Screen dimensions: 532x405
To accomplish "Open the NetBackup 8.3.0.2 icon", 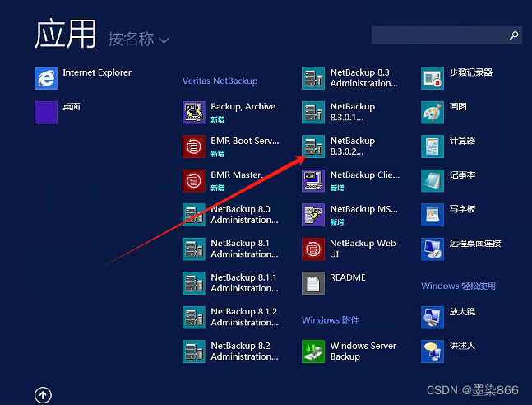I will pos(313,147).
